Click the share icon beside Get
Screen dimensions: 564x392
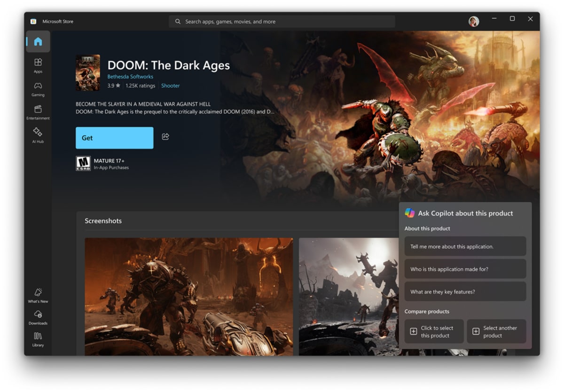(165, 137)
